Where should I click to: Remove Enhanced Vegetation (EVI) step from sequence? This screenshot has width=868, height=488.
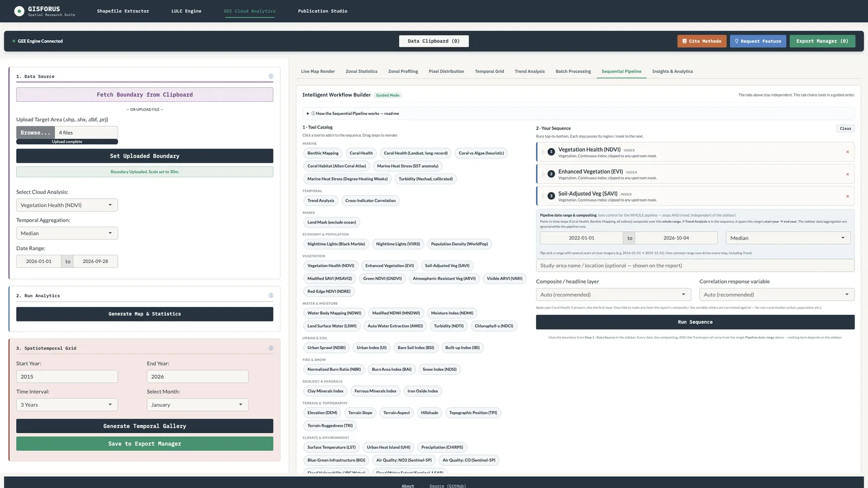(x=847, y=174)
